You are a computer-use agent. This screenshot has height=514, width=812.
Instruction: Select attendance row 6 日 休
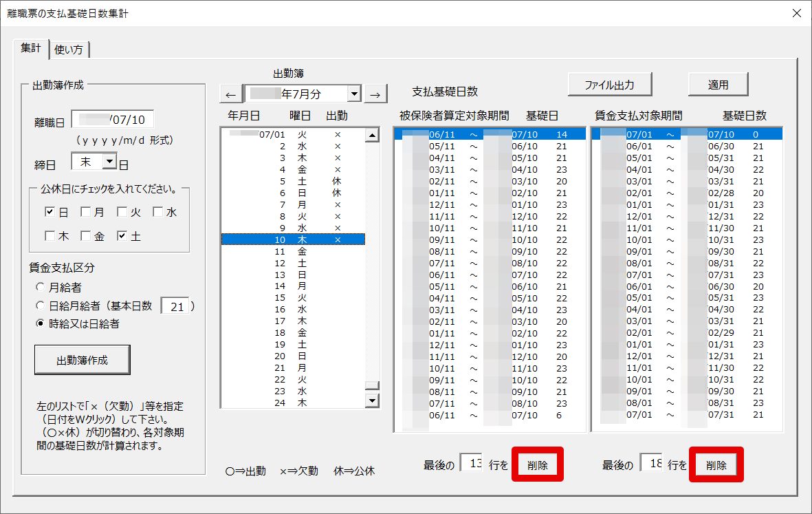(293, 193)
